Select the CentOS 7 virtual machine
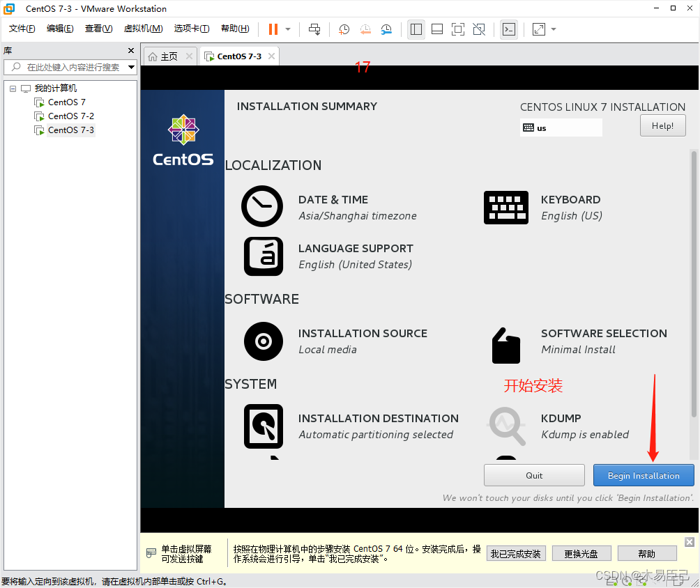Viewport: 700px width, 588px height. [66, 102]
